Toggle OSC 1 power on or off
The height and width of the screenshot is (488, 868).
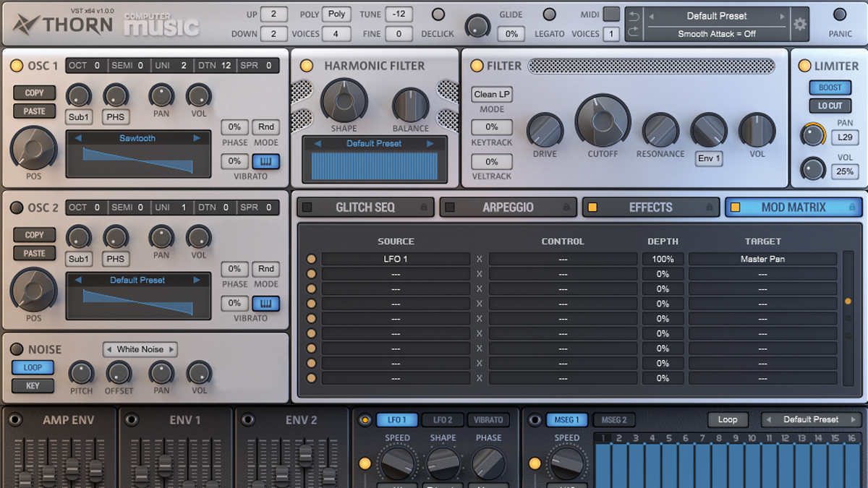[x=17, y=66]
